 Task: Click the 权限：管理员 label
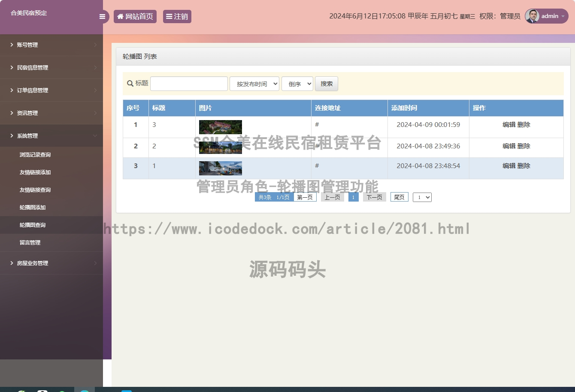pyautogui.click(x=500, y=16)
